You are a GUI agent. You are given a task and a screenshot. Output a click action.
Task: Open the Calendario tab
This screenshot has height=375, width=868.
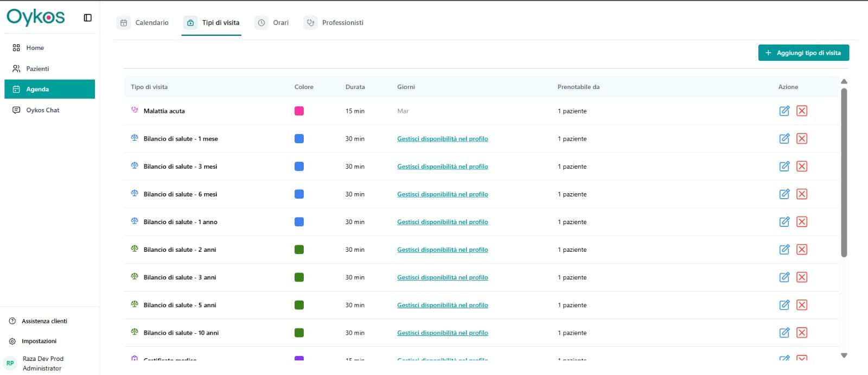(144, 23)
